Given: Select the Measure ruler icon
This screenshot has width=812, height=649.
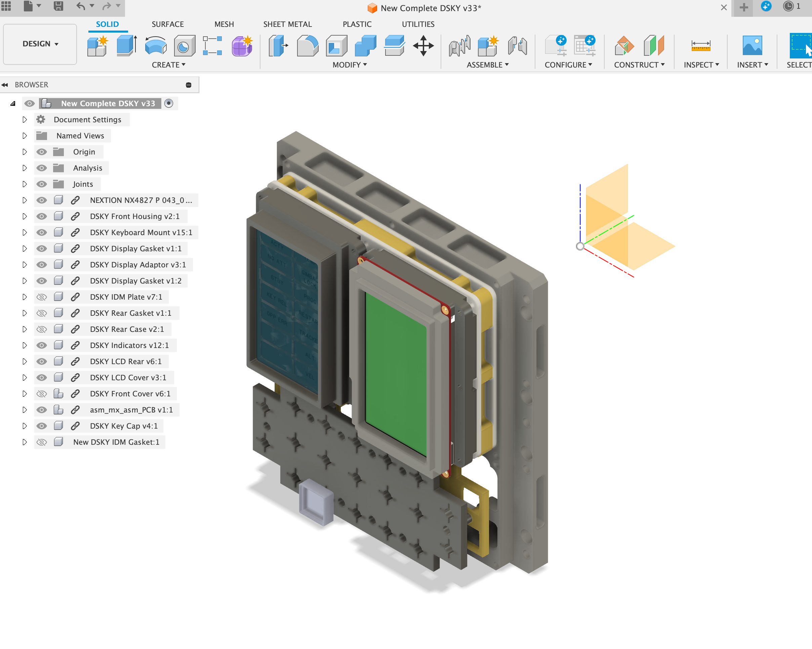Looking at the screenshot, I should [x=700, y=46].
